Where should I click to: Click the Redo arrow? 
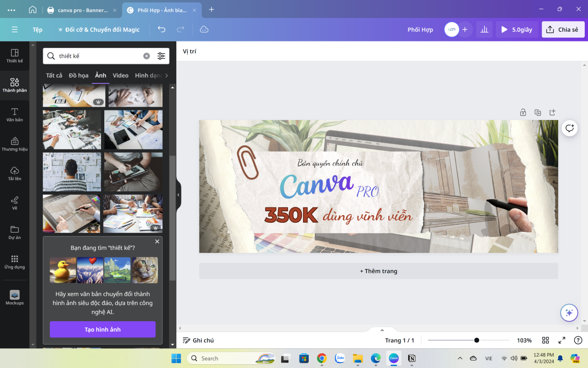click(x=181, y=29)
